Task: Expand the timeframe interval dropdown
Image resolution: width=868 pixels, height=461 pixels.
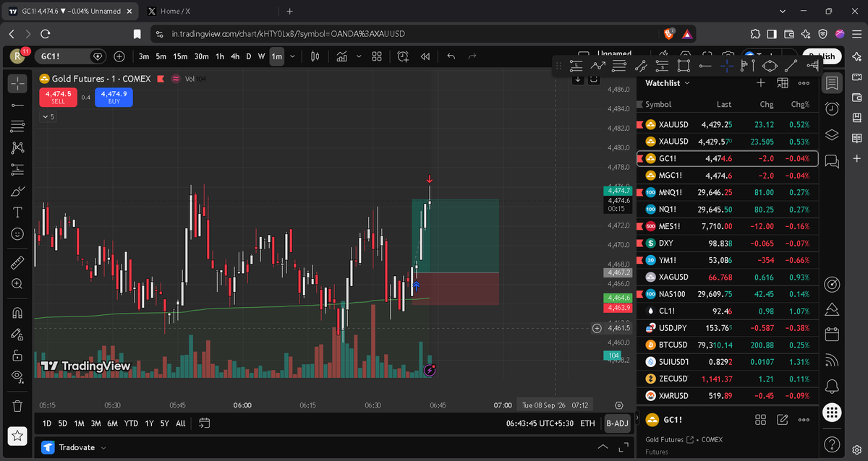Action: tap(292, 56)
